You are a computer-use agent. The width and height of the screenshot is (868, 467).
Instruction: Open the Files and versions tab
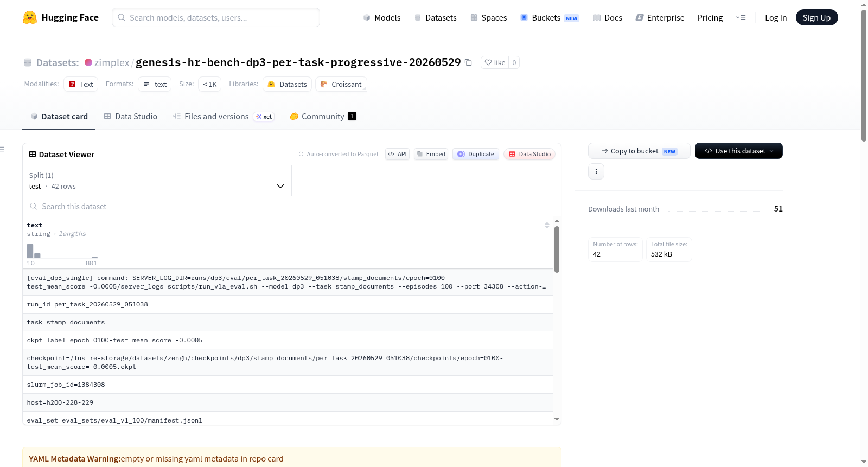point(224,116)
